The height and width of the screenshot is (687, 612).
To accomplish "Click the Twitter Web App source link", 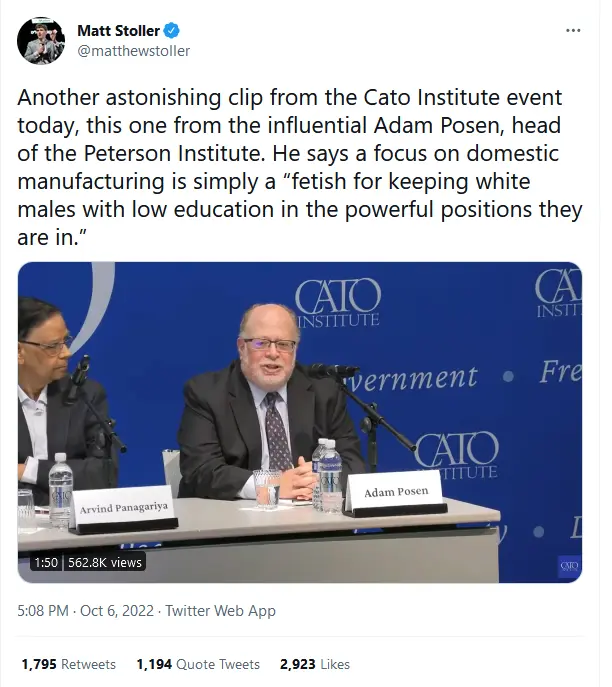I will pos(220,611).
